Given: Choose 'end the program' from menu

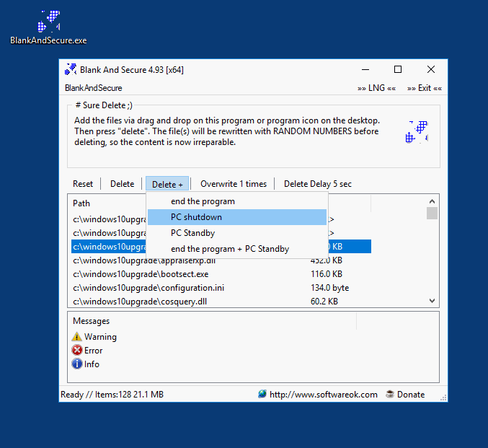Looking at the screenshot, I should tap(237, 201).
